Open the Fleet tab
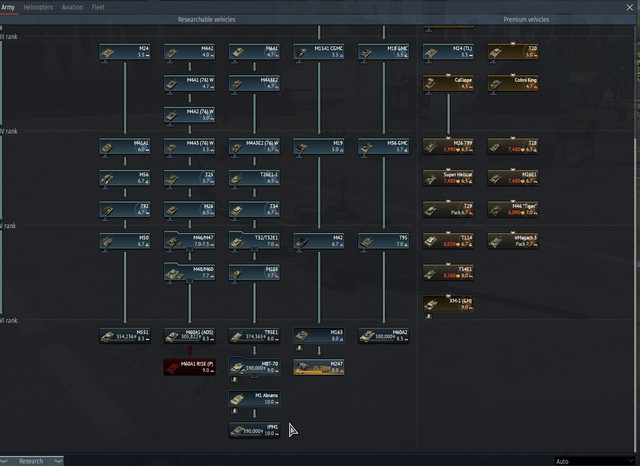 tap(98, 7)
